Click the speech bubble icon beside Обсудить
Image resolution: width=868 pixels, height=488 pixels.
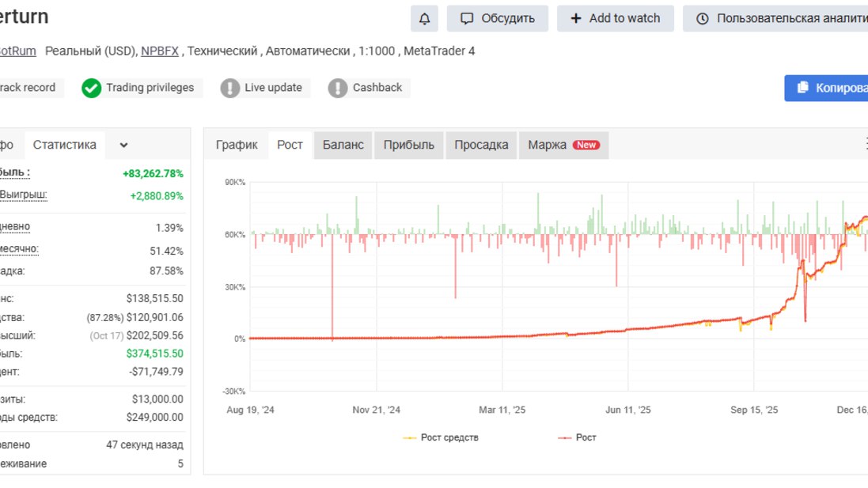click(467, 19)
